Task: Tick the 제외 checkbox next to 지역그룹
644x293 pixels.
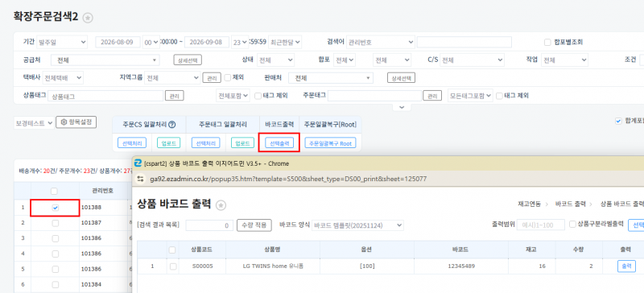Action: click(x=228, y=77)
